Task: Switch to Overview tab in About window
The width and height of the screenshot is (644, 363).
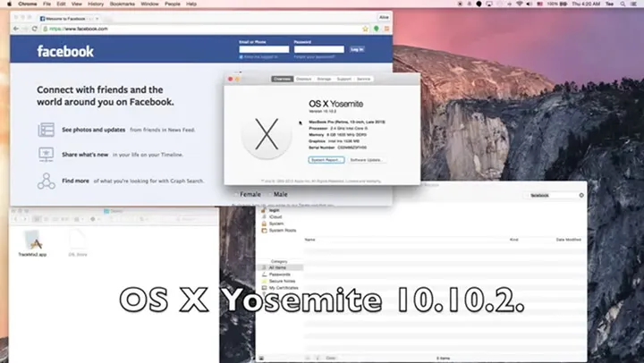Action: [282, 79]
